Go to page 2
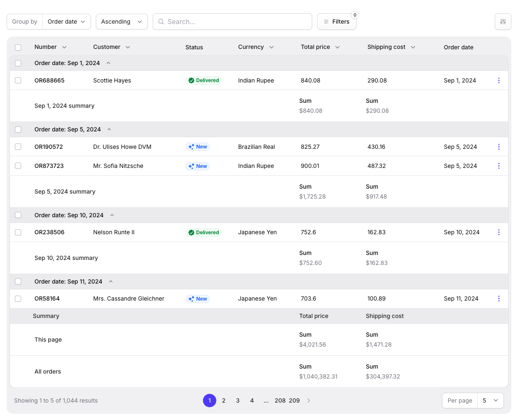The image size is (518, 420). [x=224, y=401]
